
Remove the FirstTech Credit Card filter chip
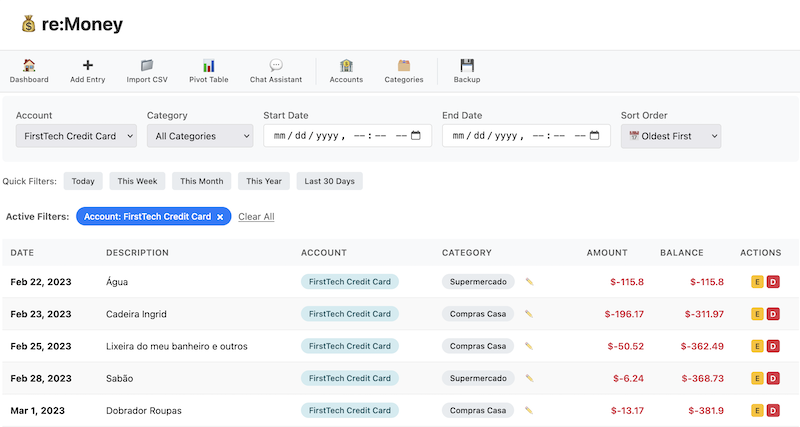coord(220,217)
